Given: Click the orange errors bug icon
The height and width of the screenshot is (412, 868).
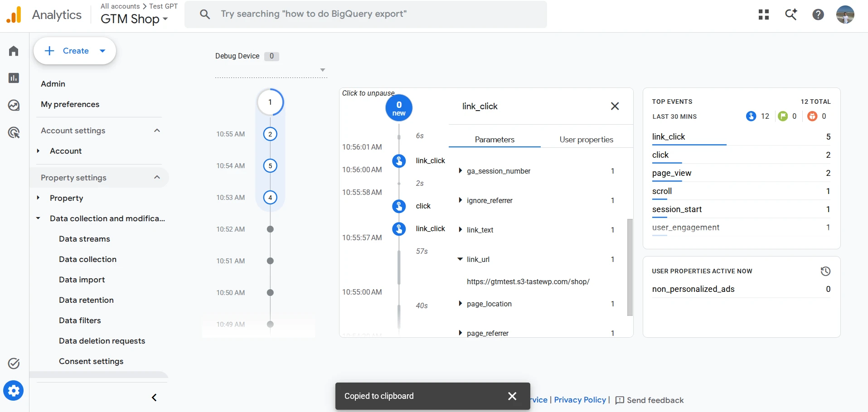Looking at the screenshot, I should click(812, 116).
